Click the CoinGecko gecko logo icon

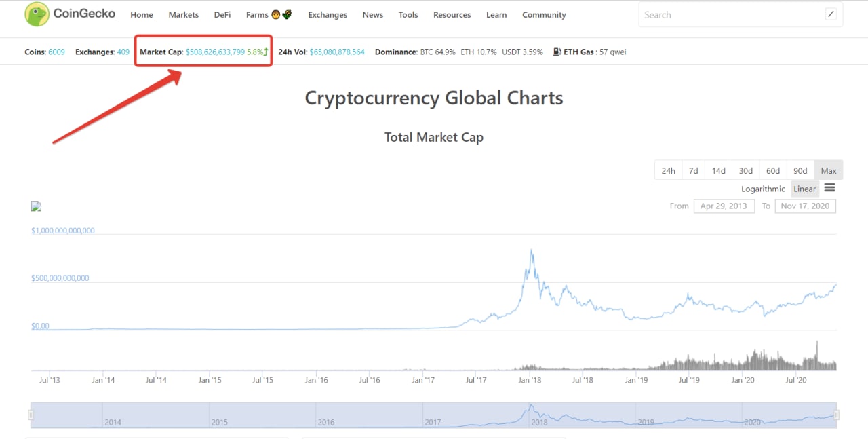coord(37,14)
